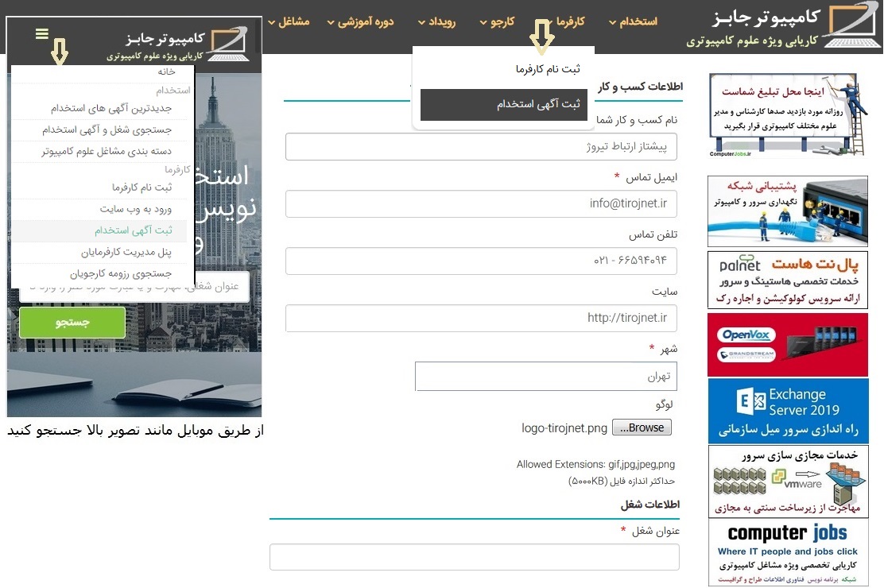Open the hamburger menu in mobile view
This screenshot has height=588, width=884.
[41, 34]
